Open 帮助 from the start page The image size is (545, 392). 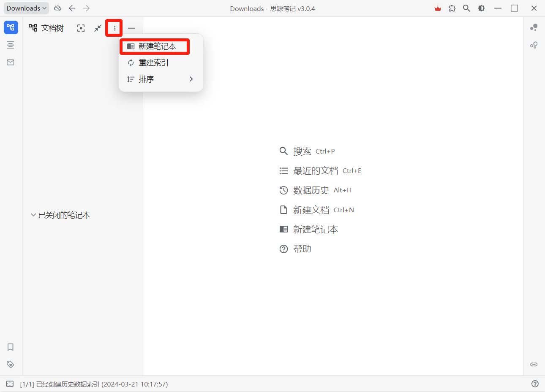[x=295, y=249]
